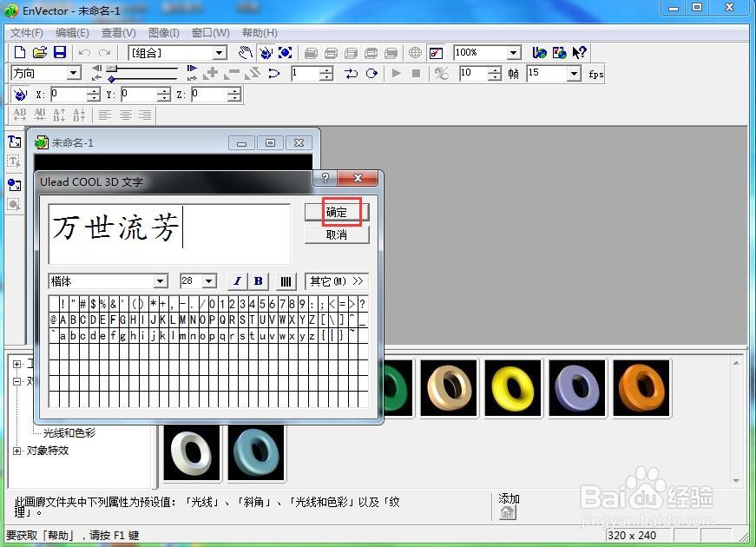Click the context help arrow icon
The image size is (756, 547).
[579, 52]
